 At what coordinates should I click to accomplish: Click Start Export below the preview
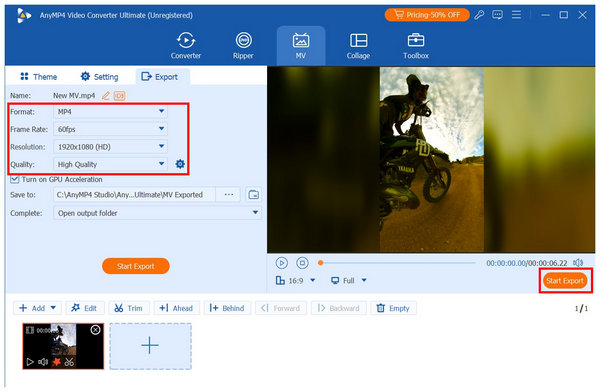565,281
